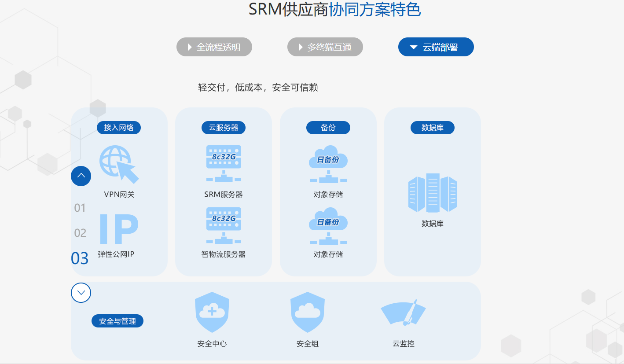Click the 智物流服务器 server icon
Screen dimensions: 624x364
[x=224, y=225]
